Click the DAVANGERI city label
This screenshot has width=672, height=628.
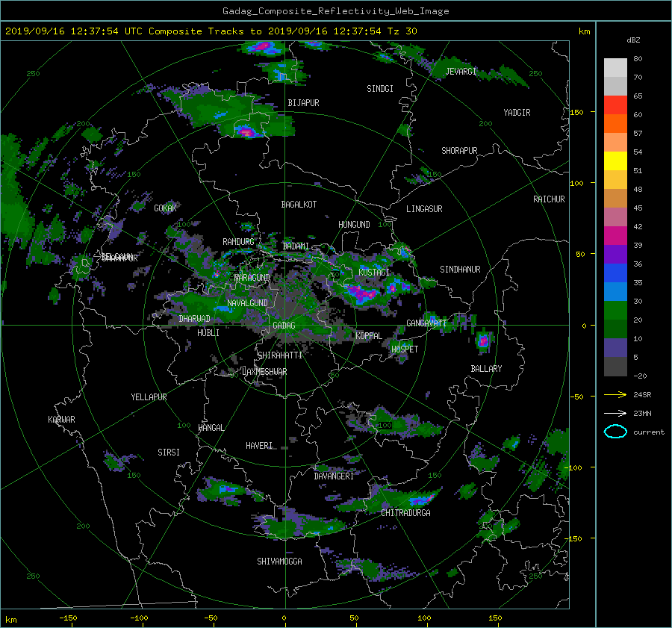(x=334, y=476)
